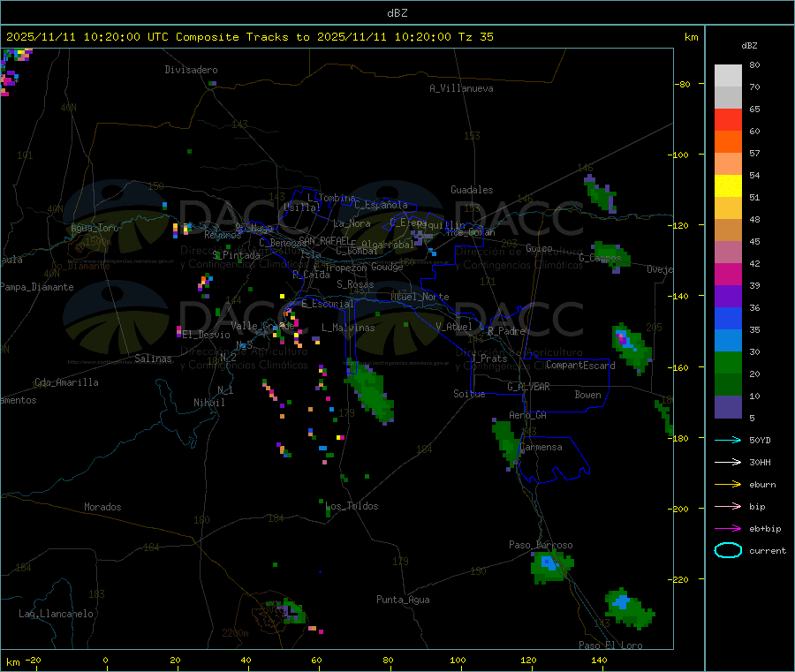Click the Salinas place label
Viewport: 795px width, 672px height.
[x=153, y=359]
